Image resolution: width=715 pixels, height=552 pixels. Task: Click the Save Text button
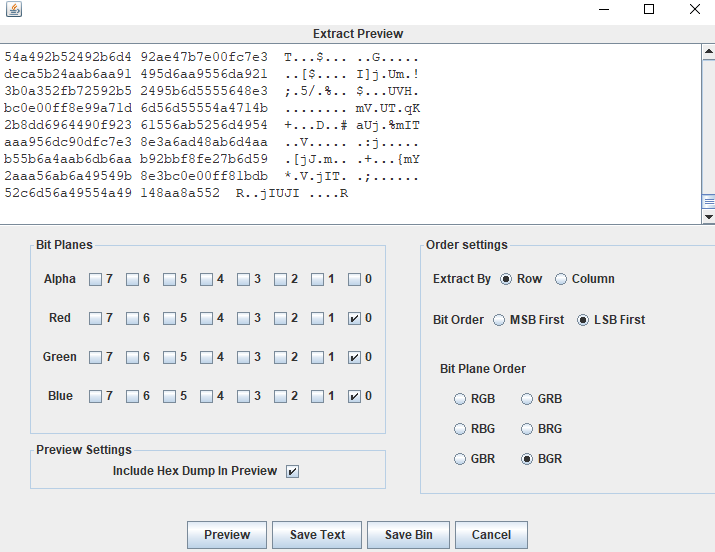(317, 535)
